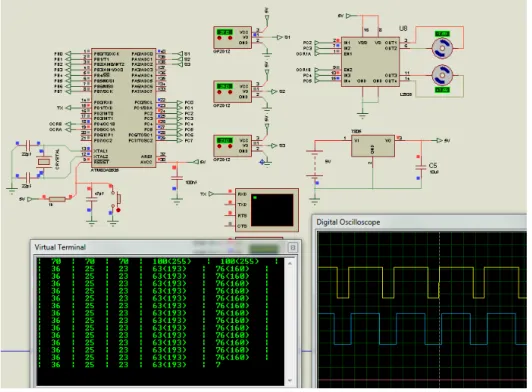Click the C5 capacitor label
The image size is (532, 392).
tap(433, 165)
